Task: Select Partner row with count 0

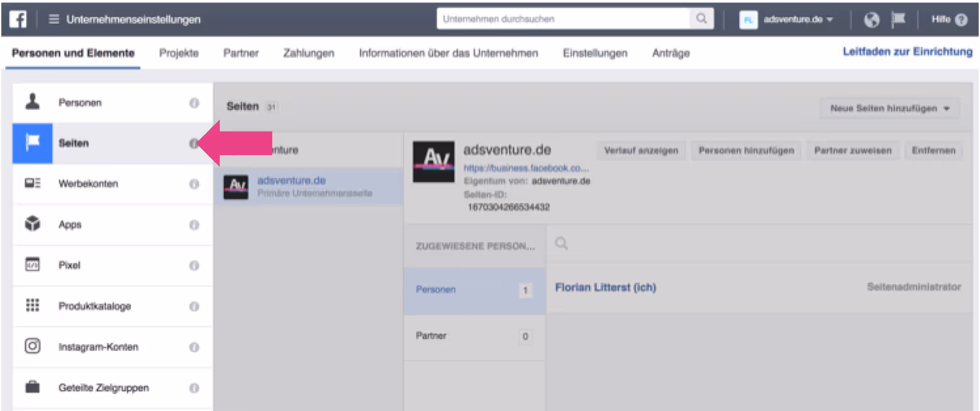Action: [x=474, y=336]
